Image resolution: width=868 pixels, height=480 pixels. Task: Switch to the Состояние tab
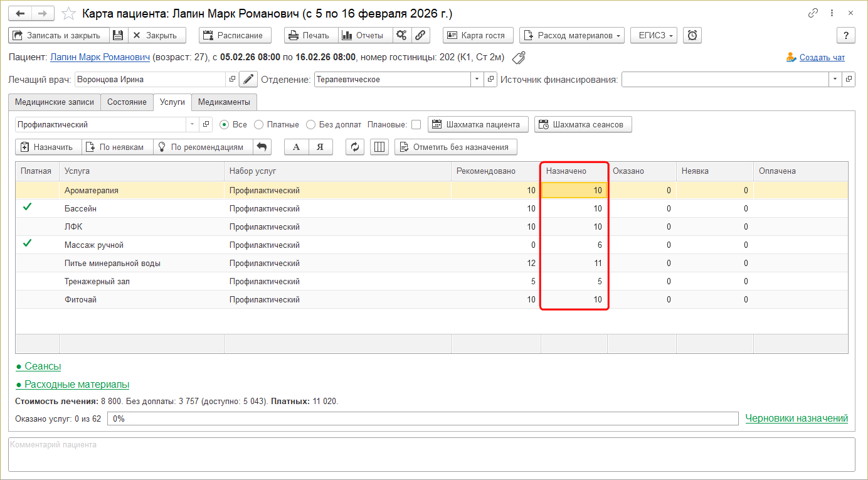[127, 102]
